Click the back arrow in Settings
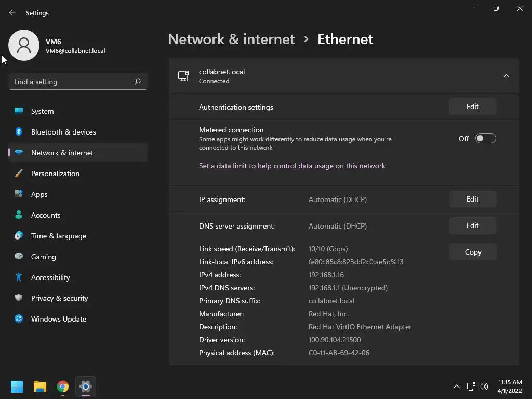Viewport: 532px width, 399px height. click(12, 13)
